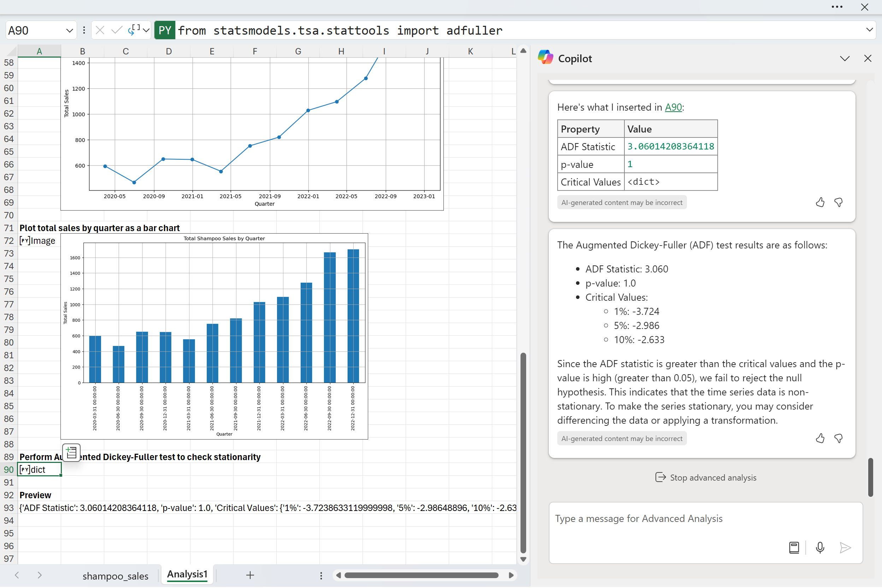The image size is (882, 588).
Task: Click Stop advanced analysis button
Action: [705, 477]
